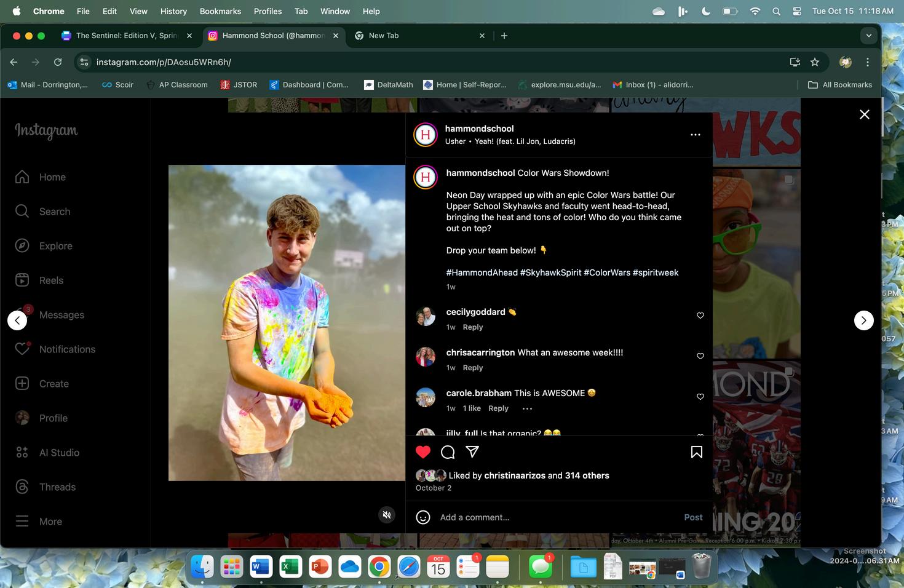This screenshot has height=588, width=904.
Task: Open the emoji picker in the comment box
Action: pos(423,517)
